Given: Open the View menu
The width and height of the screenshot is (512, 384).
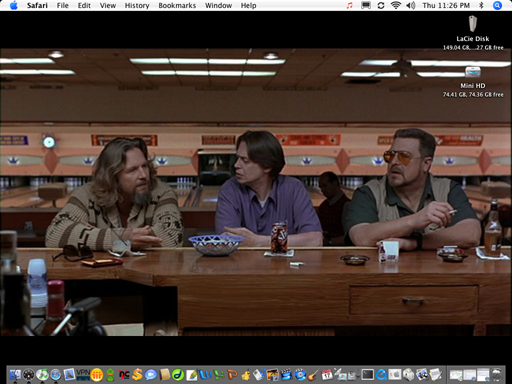Looking at the screenshot, I should 108,5.
